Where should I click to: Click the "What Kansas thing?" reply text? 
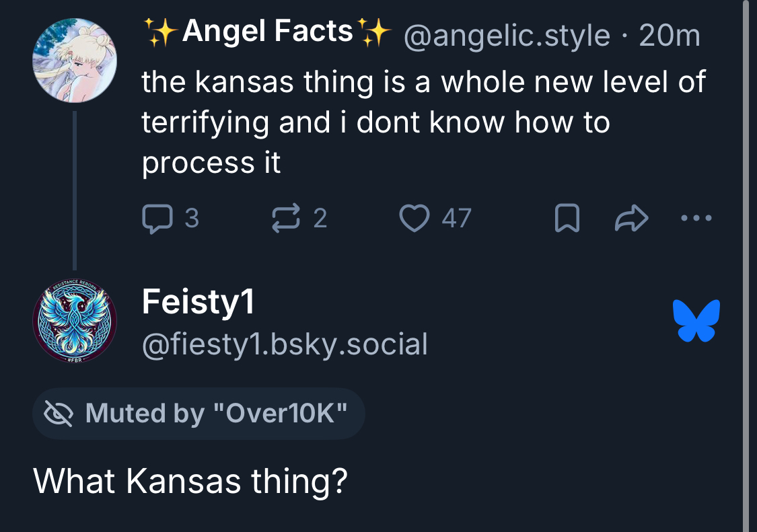pos(190,482)
